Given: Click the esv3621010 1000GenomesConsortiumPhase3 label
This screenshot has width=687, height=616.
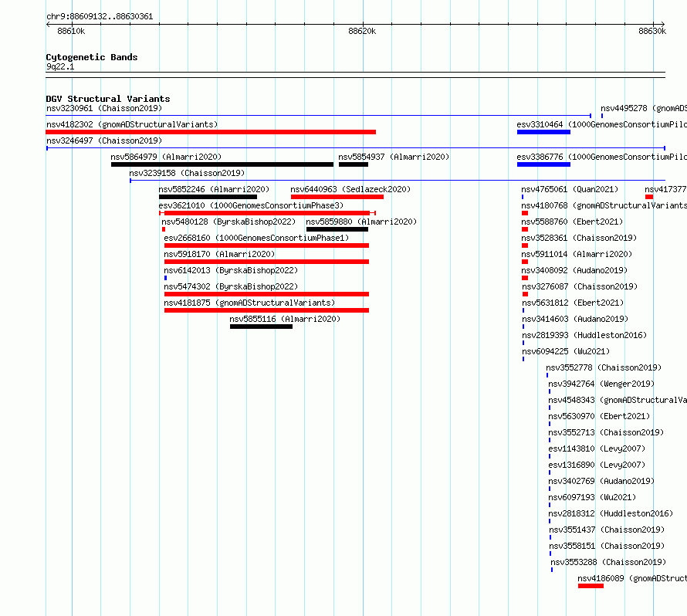Looking at the screenshot, I should (251, 205).
